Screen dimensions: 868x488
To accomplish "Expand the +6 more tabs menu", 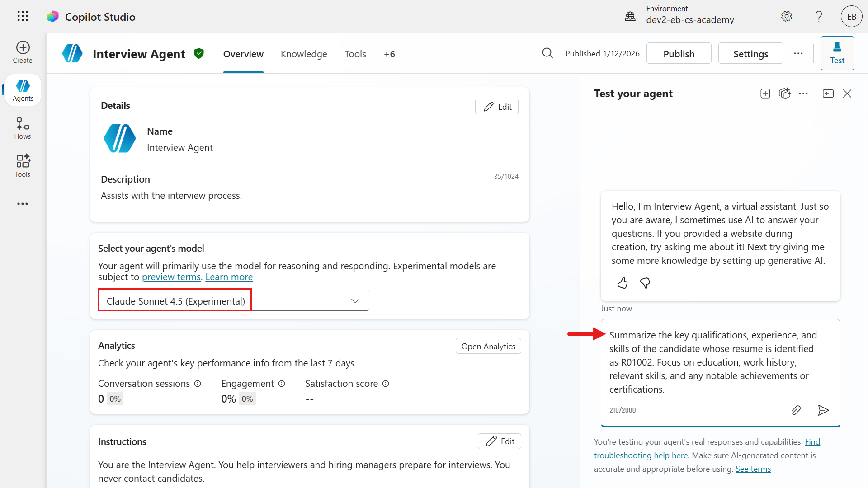I will 389,54.
